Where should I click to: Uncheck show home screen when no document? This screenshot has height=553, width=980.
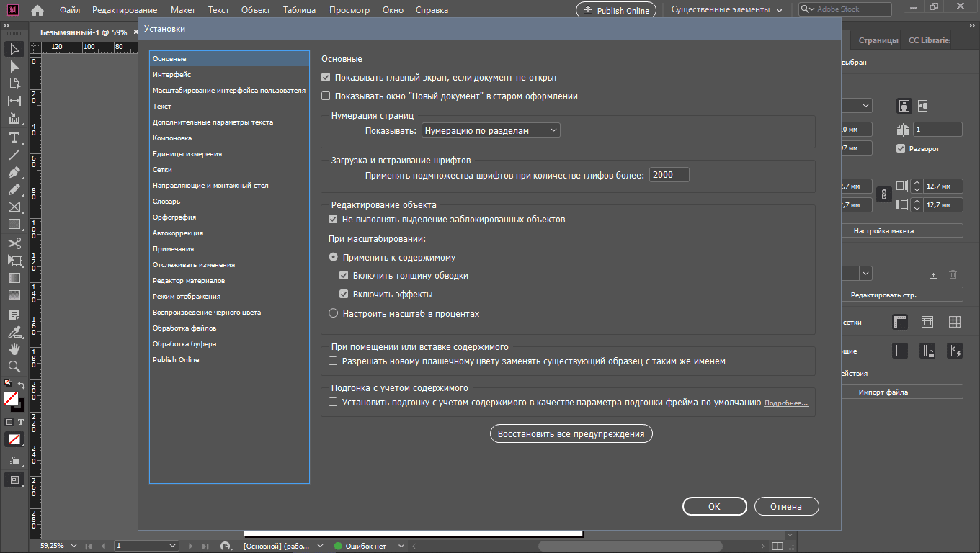(x=326, y=78)
